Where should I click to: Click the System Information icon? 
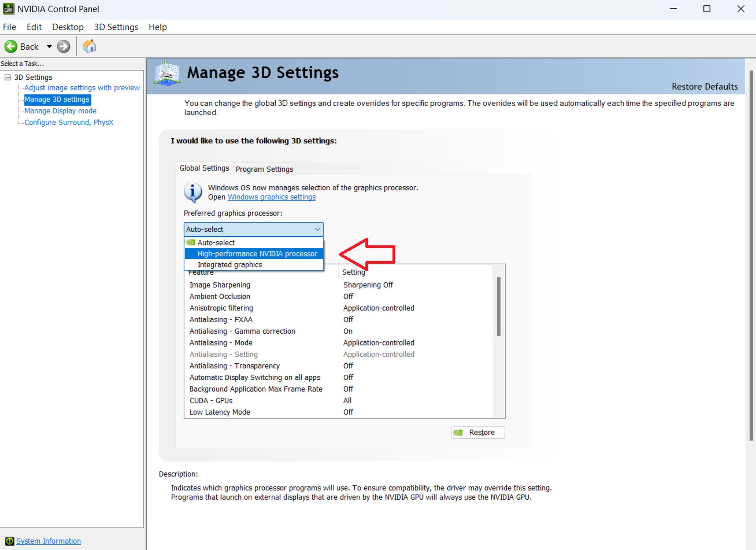point(9,541)
